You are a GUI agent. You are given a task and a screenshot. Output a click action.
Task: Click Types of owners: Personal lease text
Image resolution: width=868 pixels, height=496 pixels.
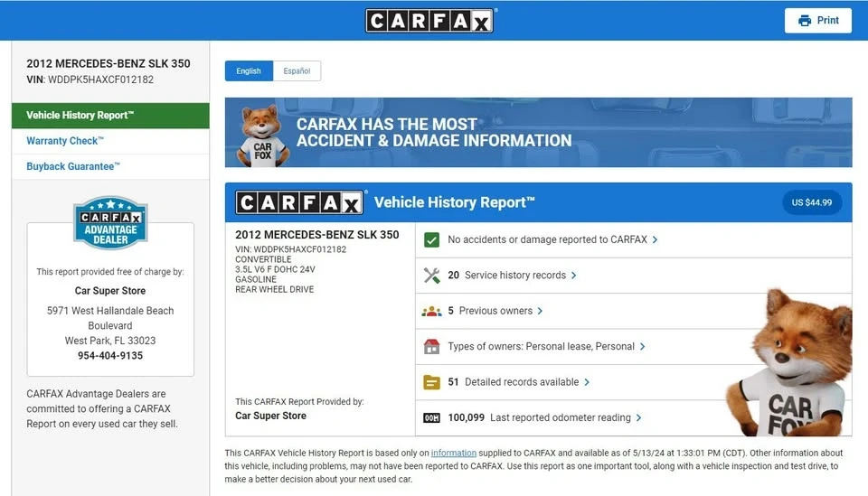541,347
